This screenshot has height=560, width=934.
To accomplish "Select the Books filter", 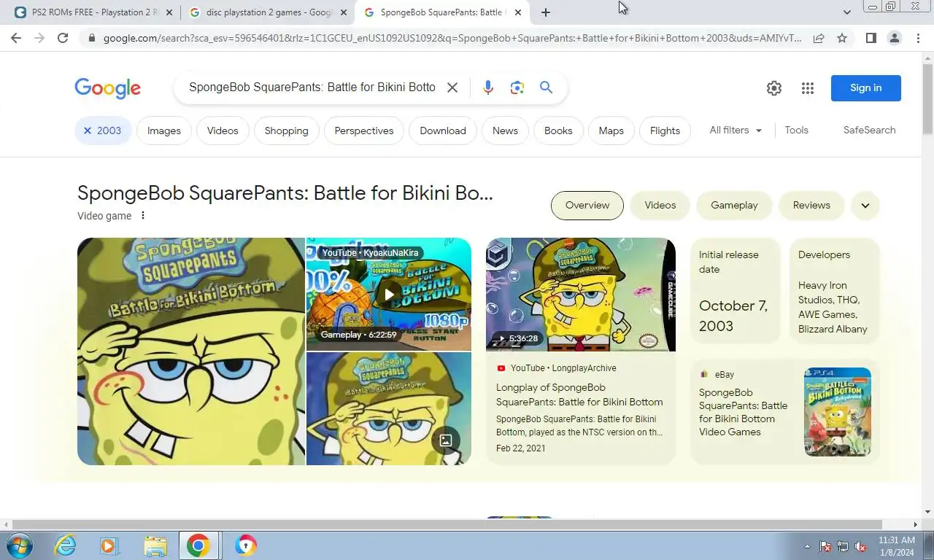I will tap(558, 131).
